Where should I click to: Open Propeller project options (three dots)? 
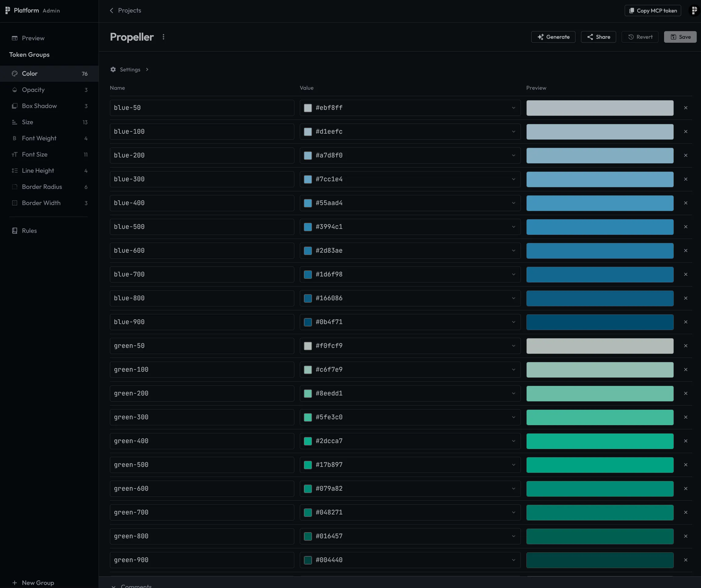pyautogui.click(x=163, y=37)
